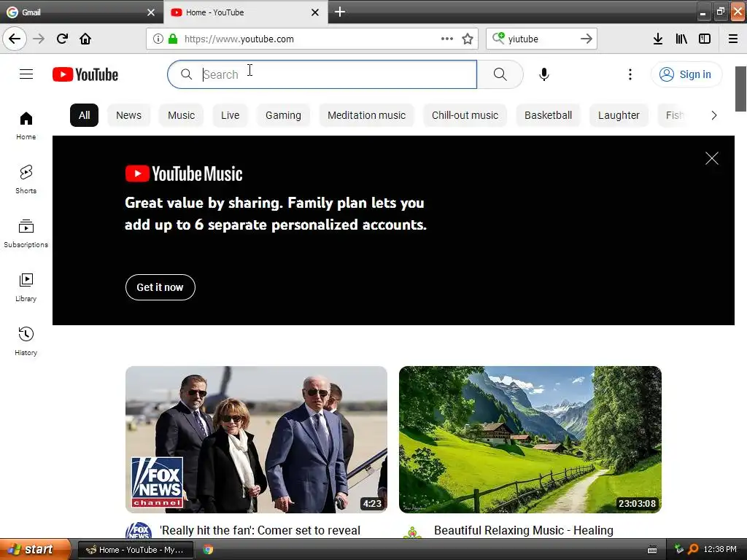Open a new browser tab

point(340,12)
